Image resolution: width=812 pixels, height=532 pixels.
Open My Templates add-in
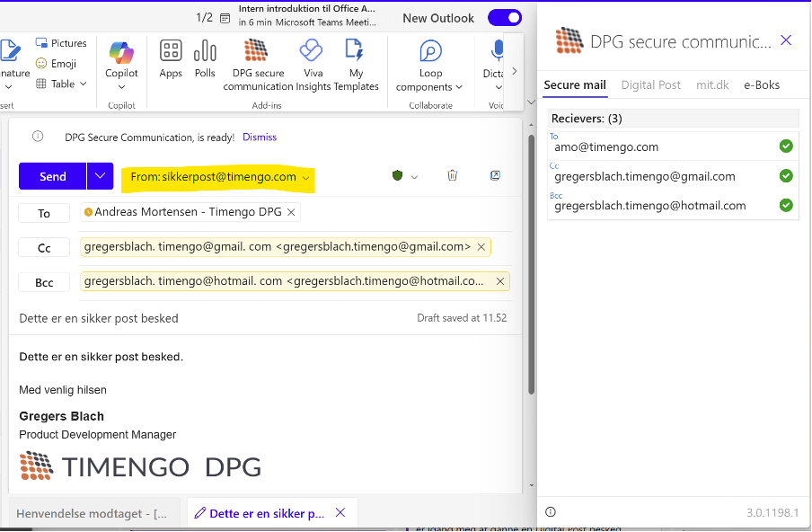356,66
